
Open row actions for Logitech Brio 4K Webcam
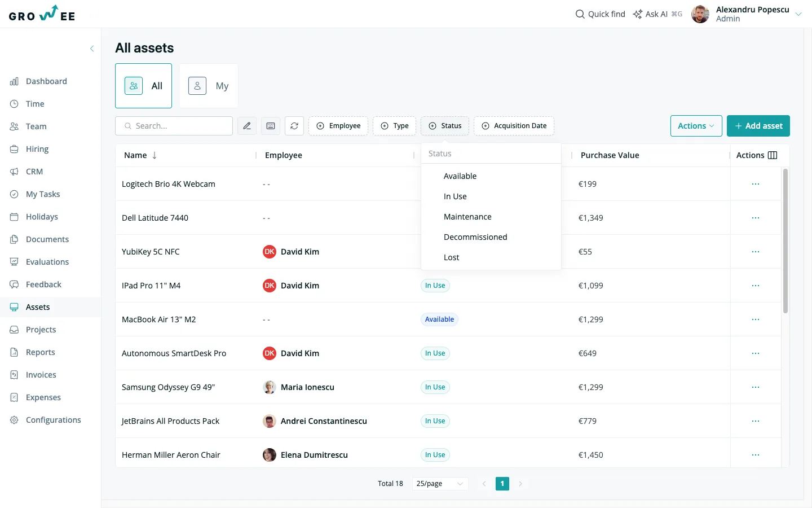tap(756, 184)
